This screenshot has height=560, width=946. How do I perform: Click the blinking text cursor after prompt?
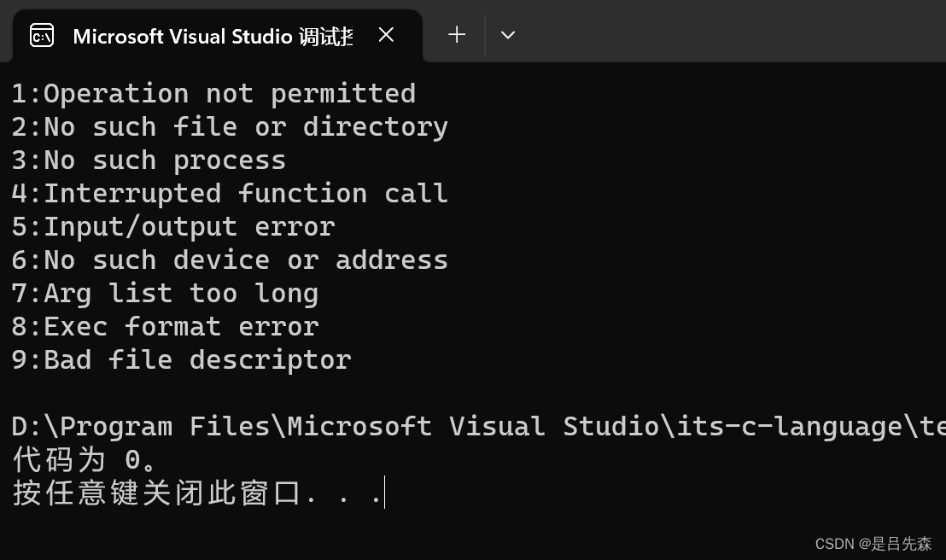coord(385,493)
